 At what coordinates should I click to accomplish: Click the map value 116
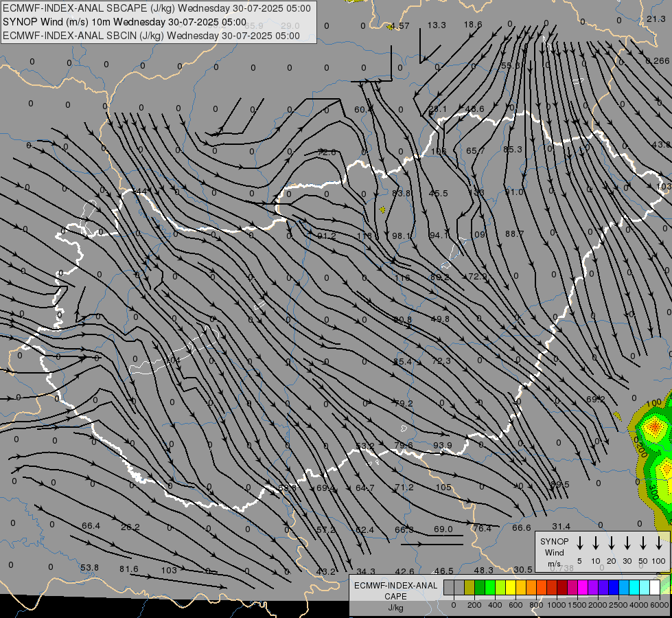[x=402, y=278]
